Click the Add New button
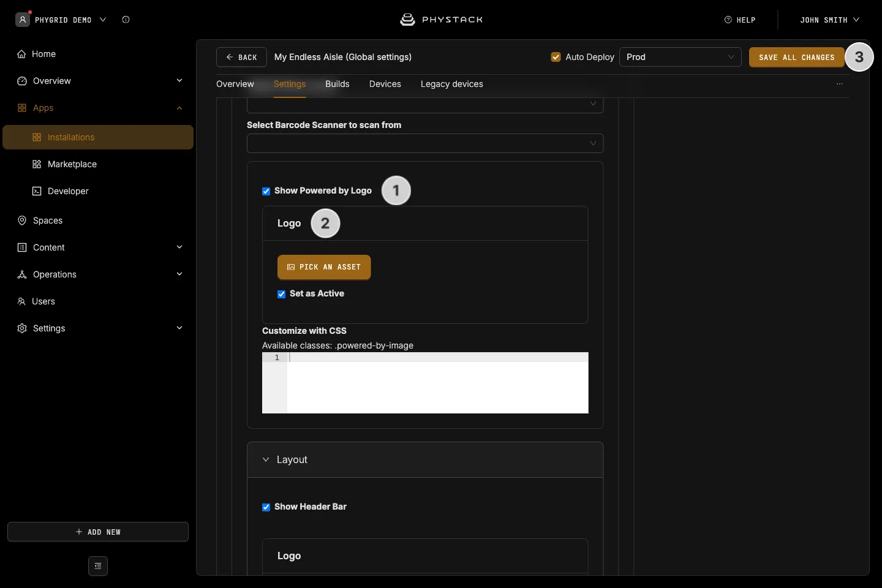882x588 pixels. tap(98, 532)
